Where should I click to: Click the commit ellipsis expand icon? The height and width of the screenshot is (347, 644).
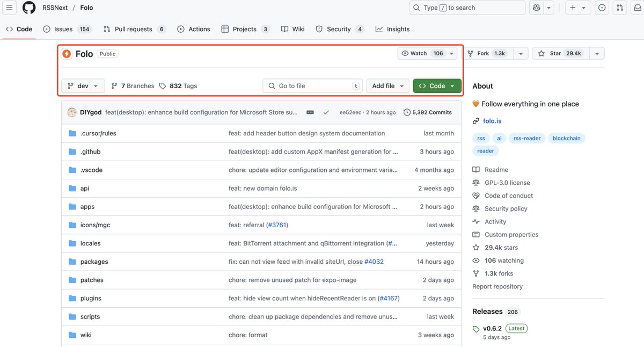click(310, 112)
